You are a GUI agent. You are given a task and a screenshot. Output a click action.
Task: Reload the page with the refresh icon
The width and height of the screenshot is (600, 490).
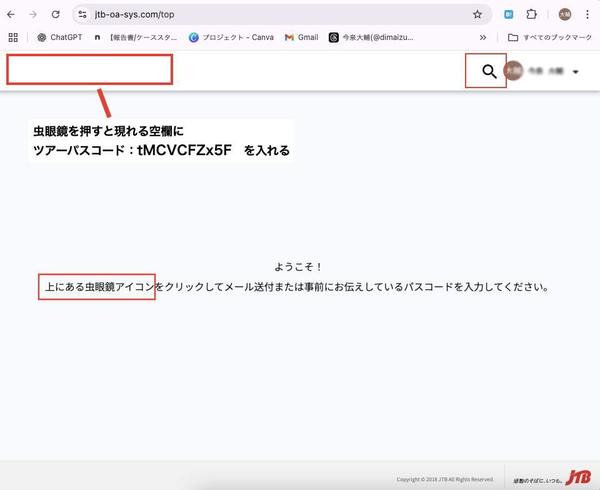click(56, 15)
